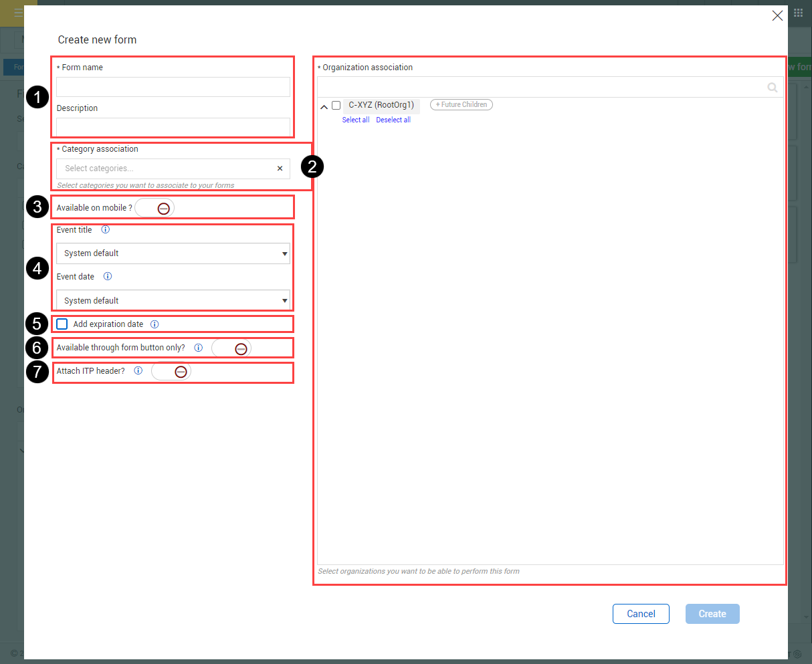Click the Form name input field
The width and height of the screenshot is (812, 664).
pyautogui.click(x=173, y=87)
